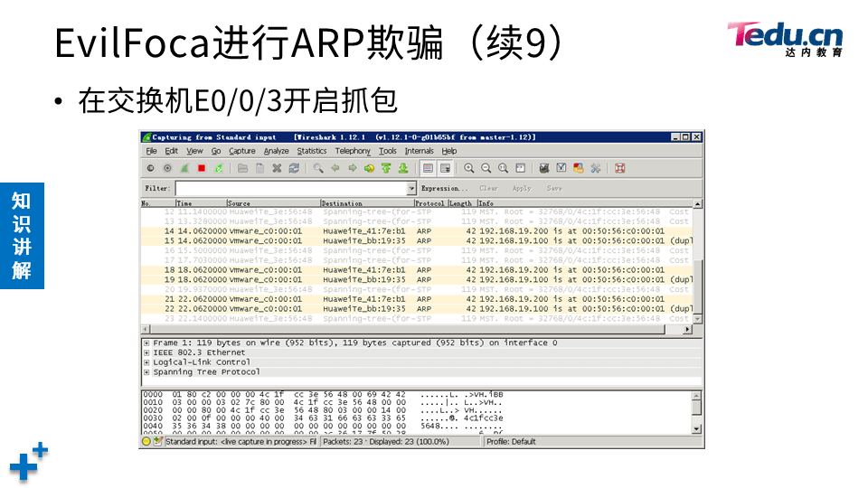868x488 pixels.
Task: Reset zoom to normal size icon
Action: pyautogui.click(x=504, y=168)
